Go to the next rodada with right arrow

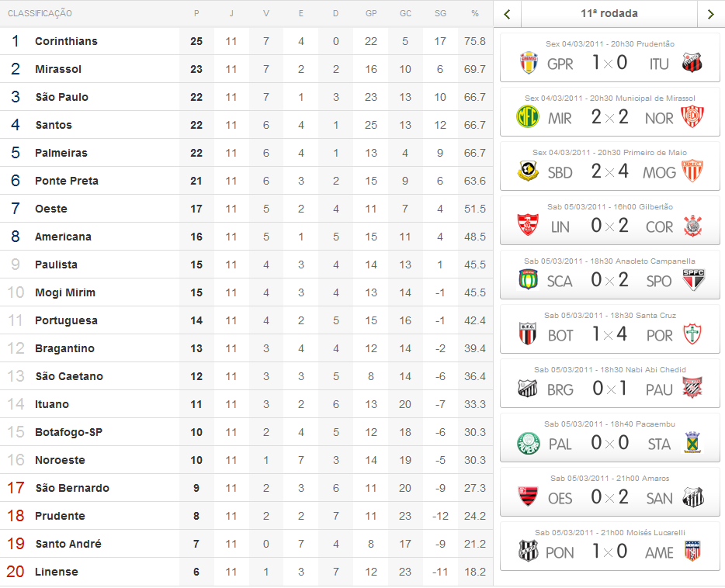pos(710,14)
